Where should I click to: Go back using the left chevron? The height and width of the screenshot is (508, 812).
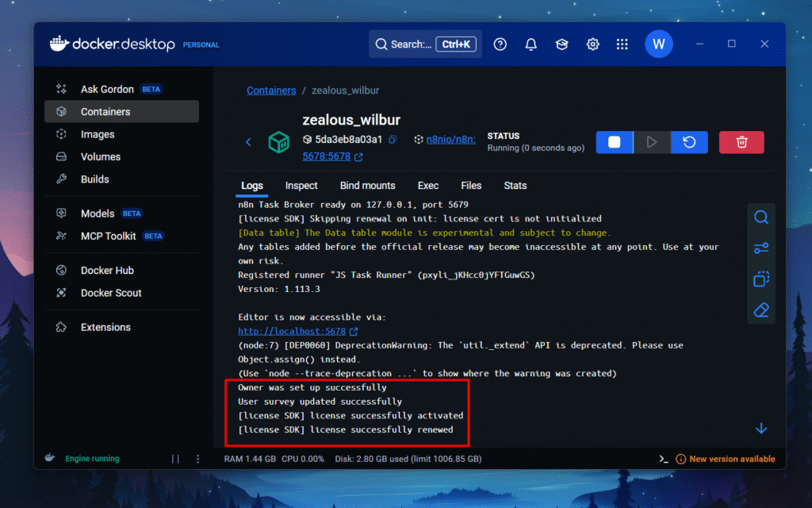(x=248, y=142)
